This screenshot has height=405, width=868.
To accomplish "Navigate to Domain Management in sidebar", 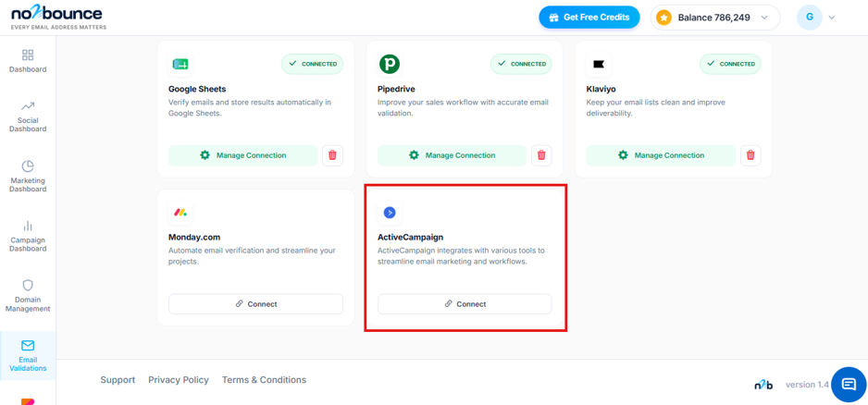I will pos(28,296).
